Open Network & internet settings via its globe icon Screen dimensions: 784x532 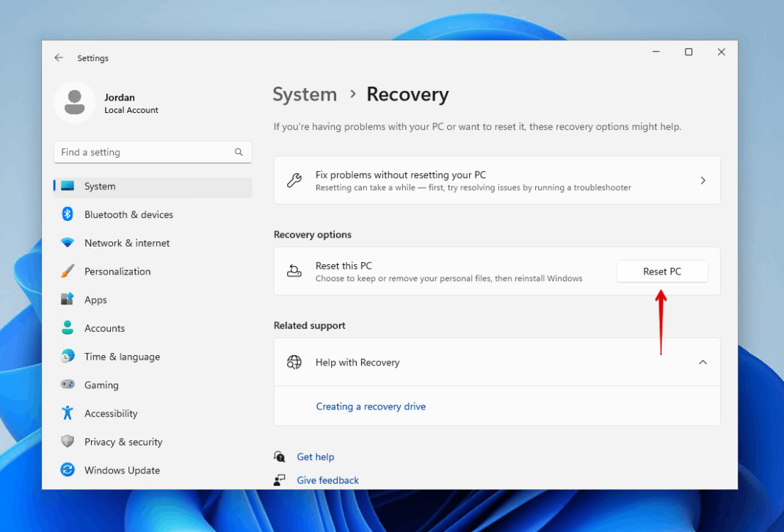(67, 243)
